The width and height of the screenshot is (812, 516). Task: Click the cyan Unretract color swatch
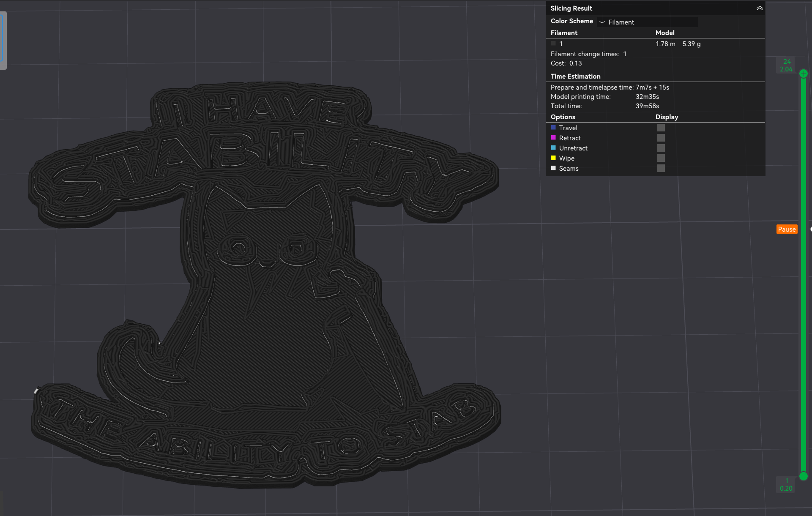553,147
